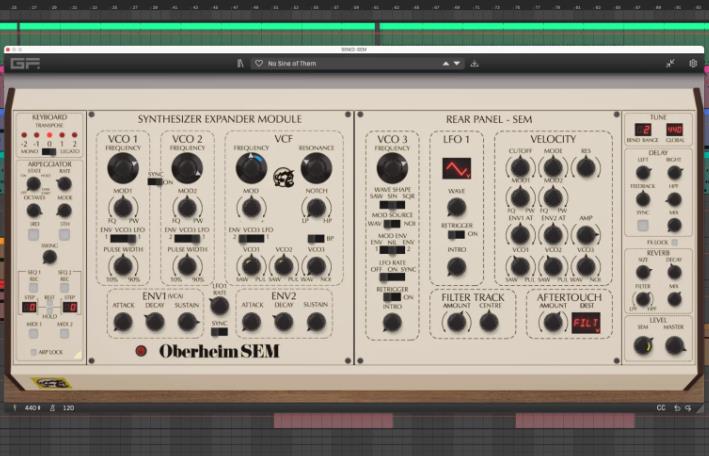This screenshot has height=456, width=709.
Task: Flip the VCO 3 LFO RATE Off/On/Sync switch
Action: click(392, 277)
